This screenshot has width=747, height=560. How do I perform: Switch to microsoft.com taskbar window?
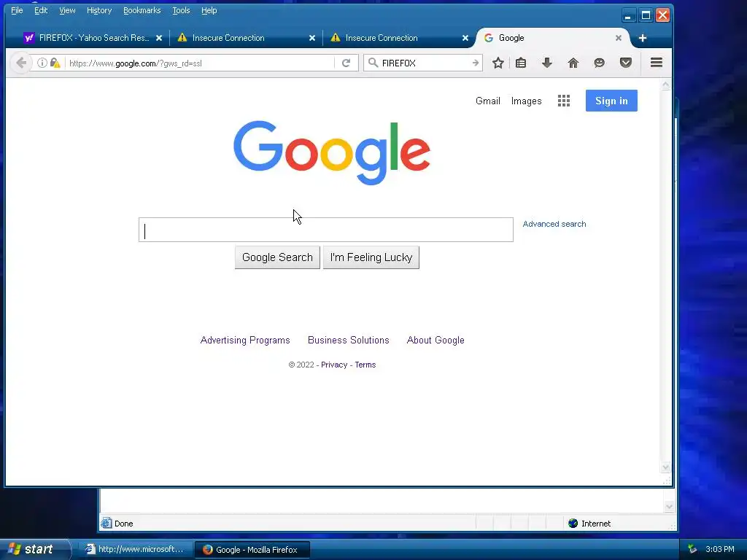135,549
